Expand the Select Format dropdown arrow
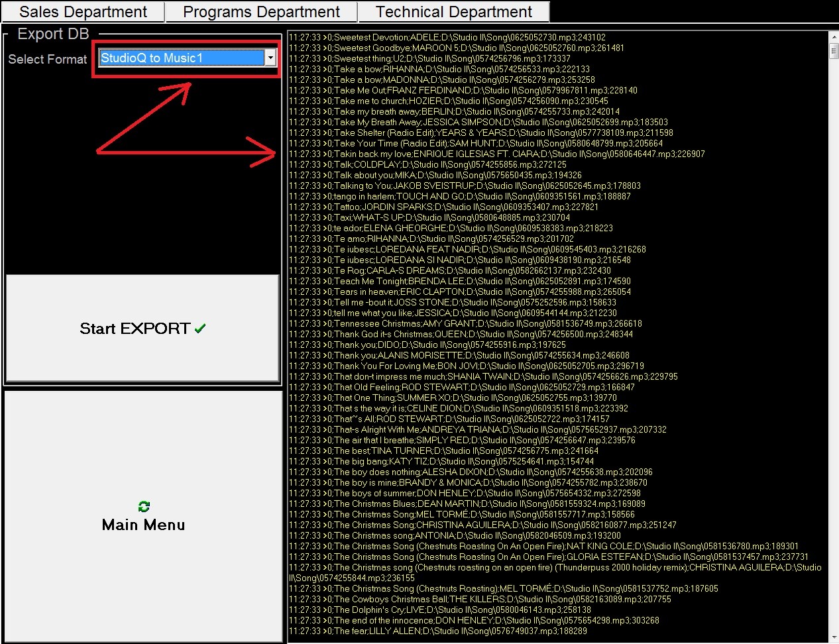The image size is (839, 644). coord(270,58)
